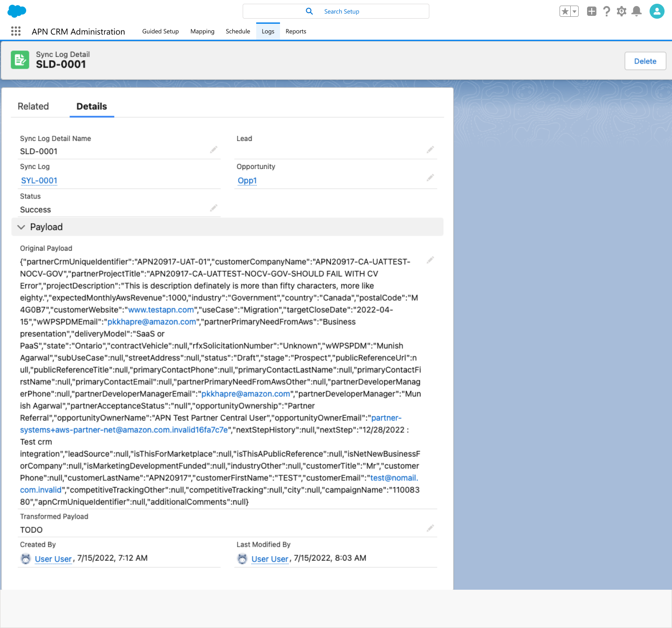Open the Salesforce cloud logo home
The width and height of the screenshot is (672, 628).
tap(17, 11)
